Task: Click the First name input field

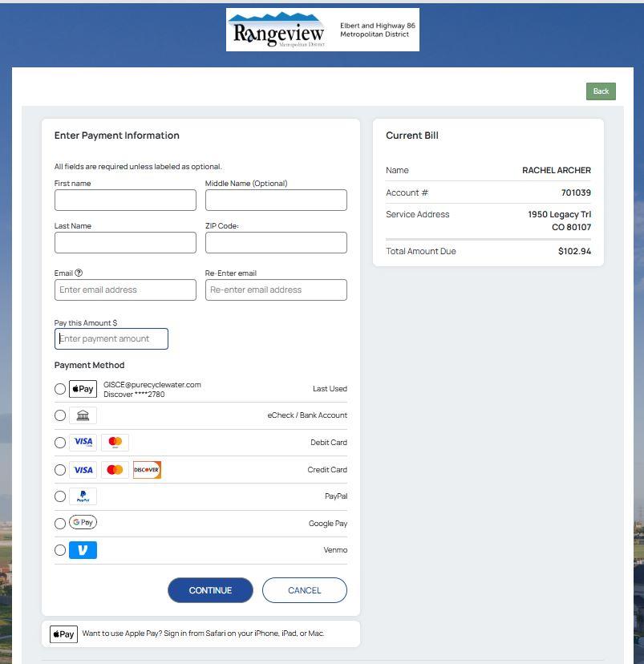Action: (124, 200)
